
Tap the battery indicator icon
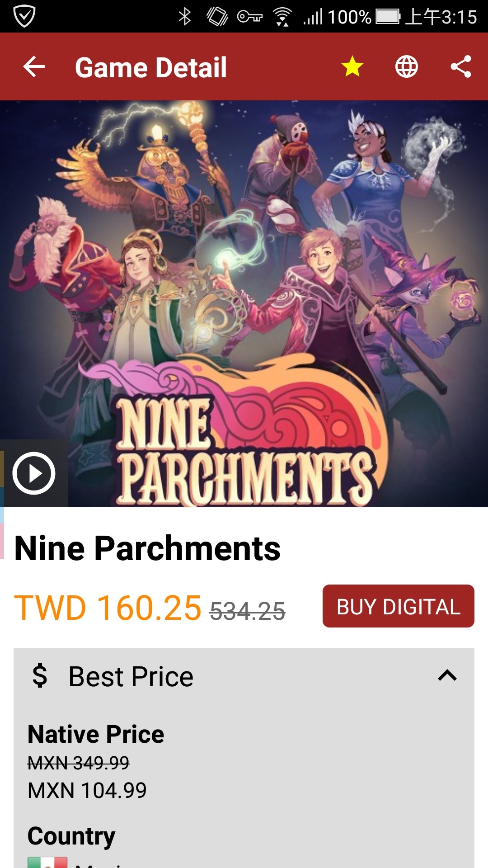click(388, 17)
